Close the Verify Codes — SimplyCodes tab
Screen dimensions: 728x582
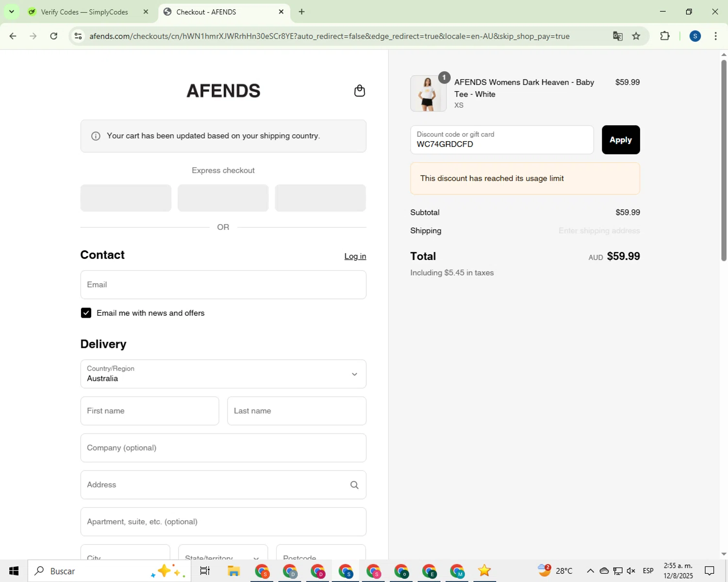(x=146, y=12)
